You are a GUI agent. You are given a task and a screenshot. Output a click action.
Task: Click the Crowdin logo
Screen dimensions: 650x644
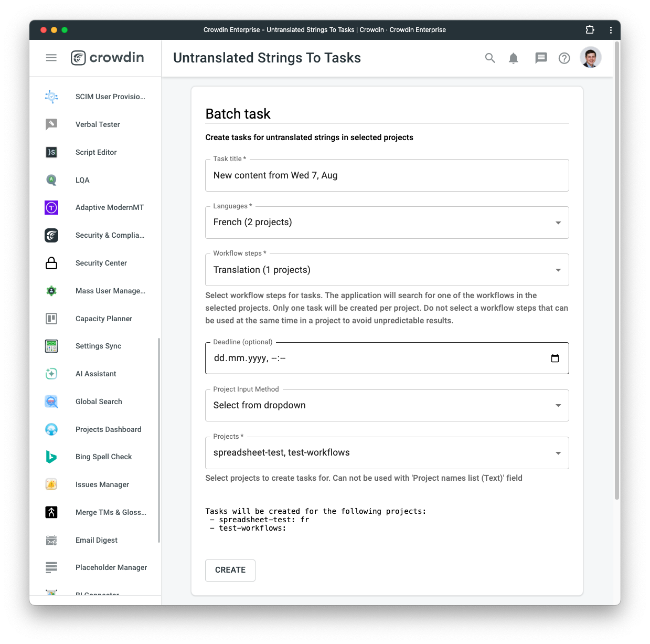pos(108,58)
